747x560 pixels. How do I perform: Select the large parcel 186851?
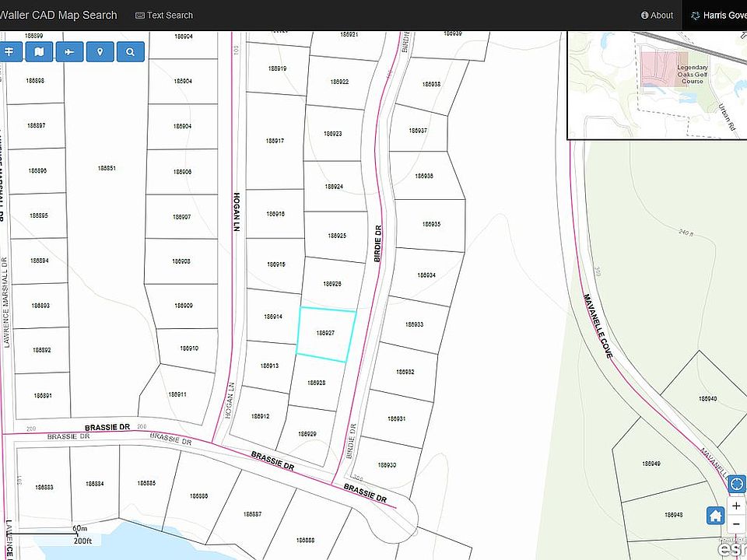click(107, 168)
